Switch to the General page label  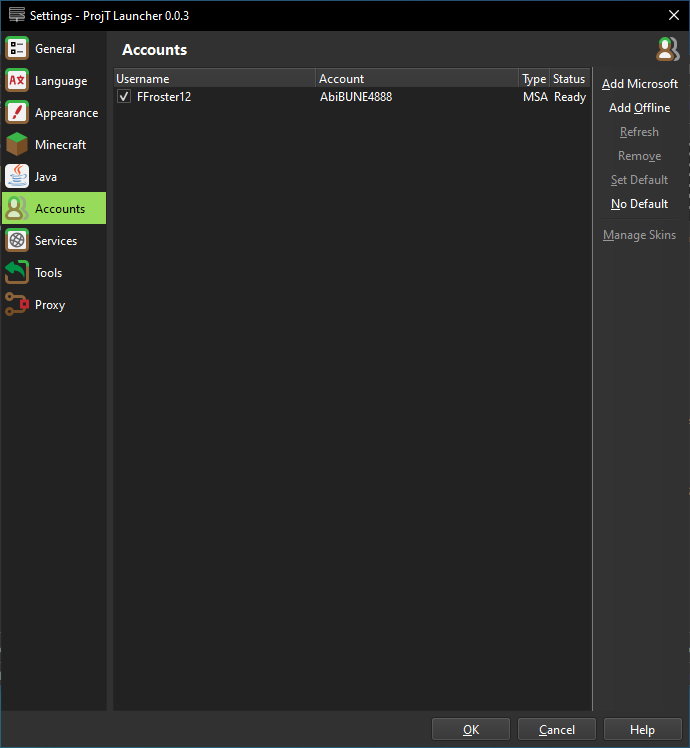(55, 49)
